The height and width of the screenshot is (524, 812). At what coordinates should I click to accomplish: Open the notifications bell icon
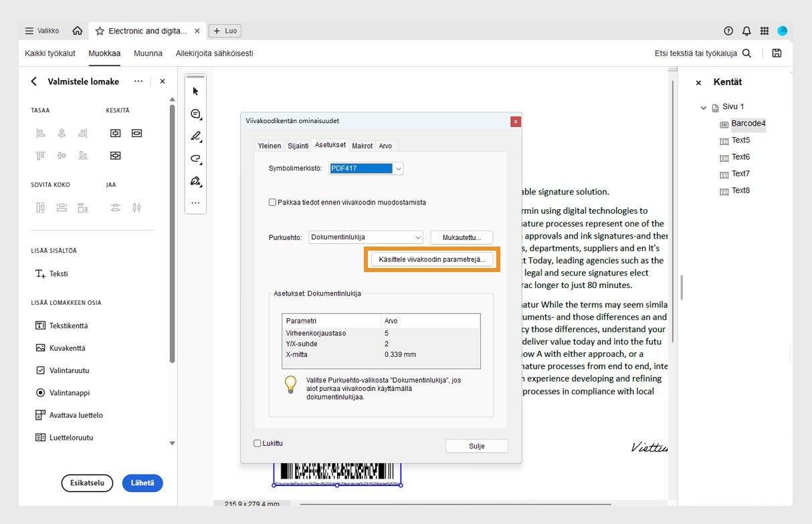tap(746, 31)
